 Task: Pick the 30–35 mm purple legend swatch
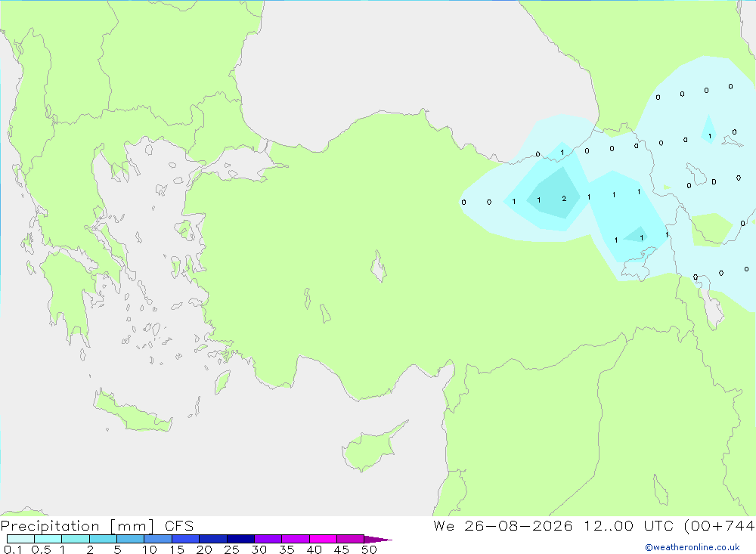click(268, 539)
